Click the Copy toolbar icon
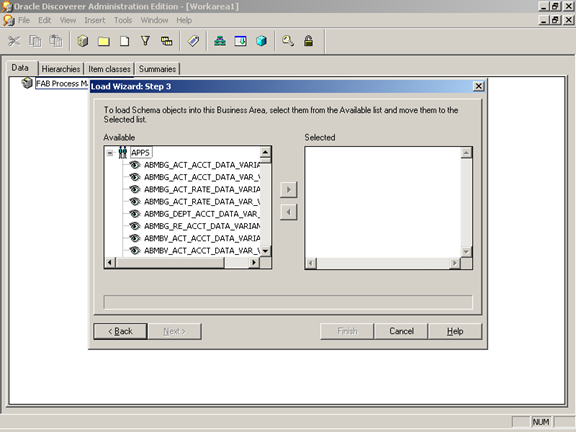This screenshot has width=576, height=432. pyautogui.click(x=35, y=41)
